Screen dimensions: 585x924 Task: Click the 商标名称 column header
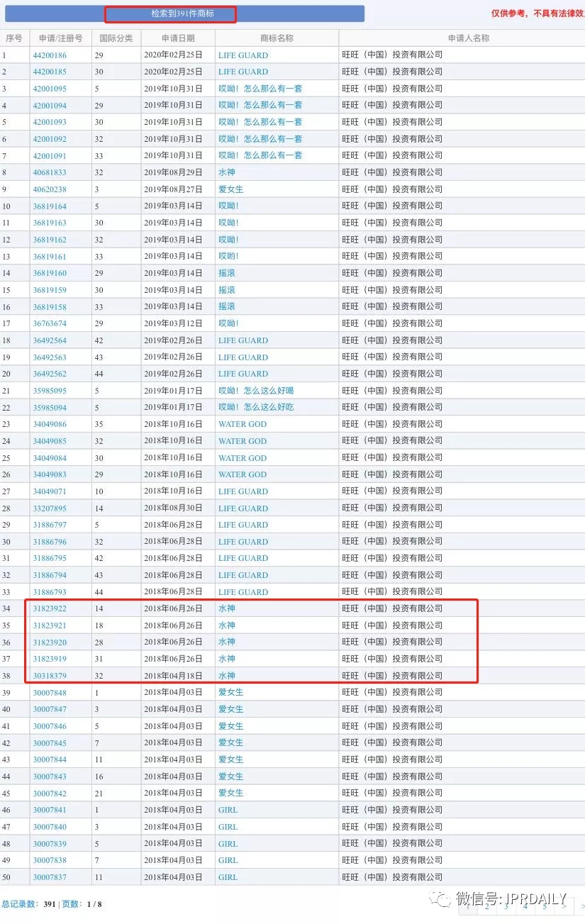(x=277, y=38)
